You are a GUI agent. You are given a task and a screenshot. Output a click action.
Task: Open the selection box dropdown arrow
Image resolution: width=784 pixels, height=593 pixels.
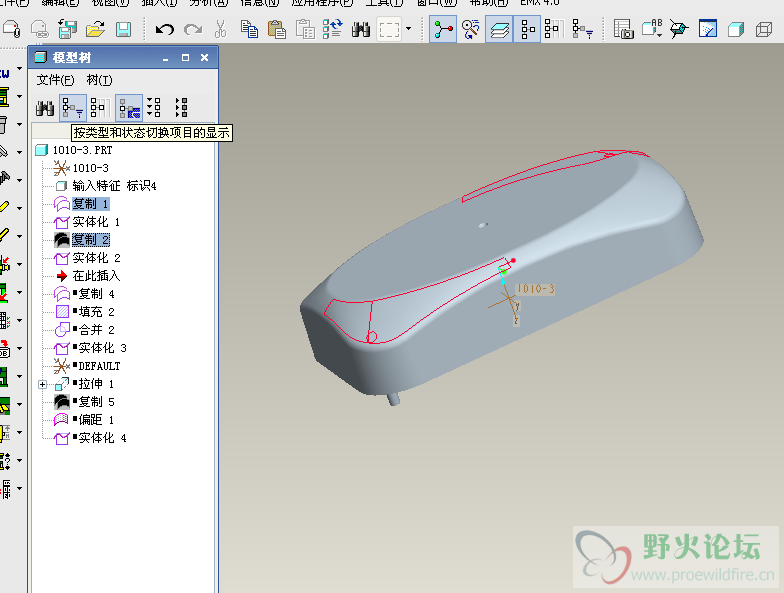click(x=408, y=29)
